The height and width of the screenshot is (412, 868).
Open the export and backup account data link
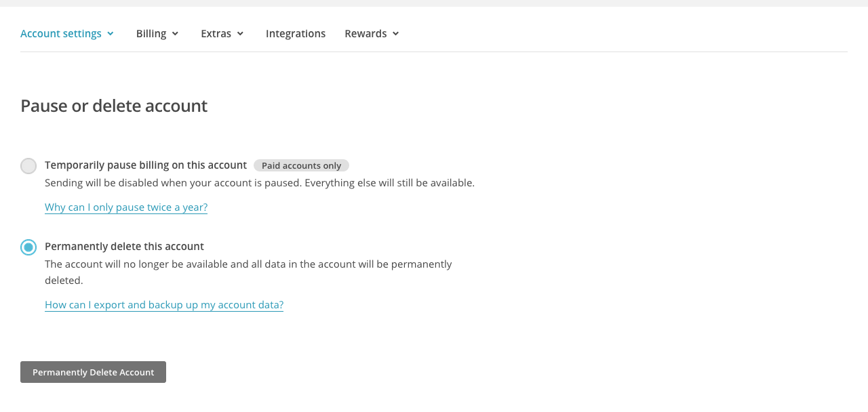(164, 304)
